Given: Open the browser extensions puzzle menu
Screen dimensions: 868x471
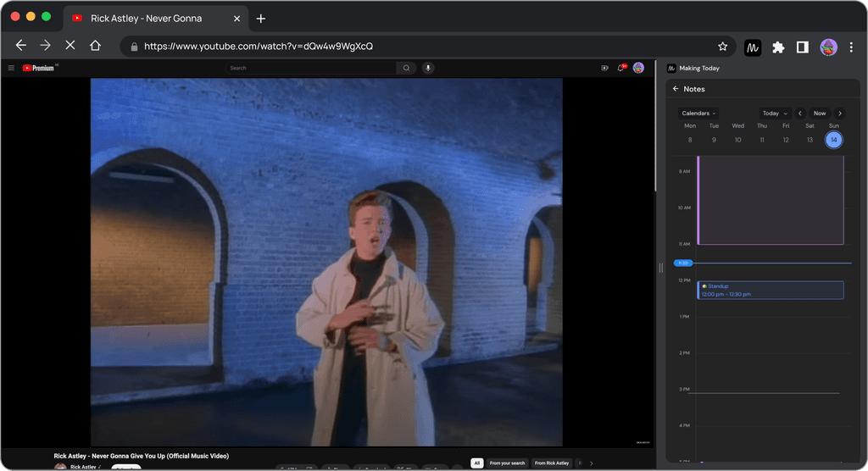Looking at the screenshot, I should (778, 47).
